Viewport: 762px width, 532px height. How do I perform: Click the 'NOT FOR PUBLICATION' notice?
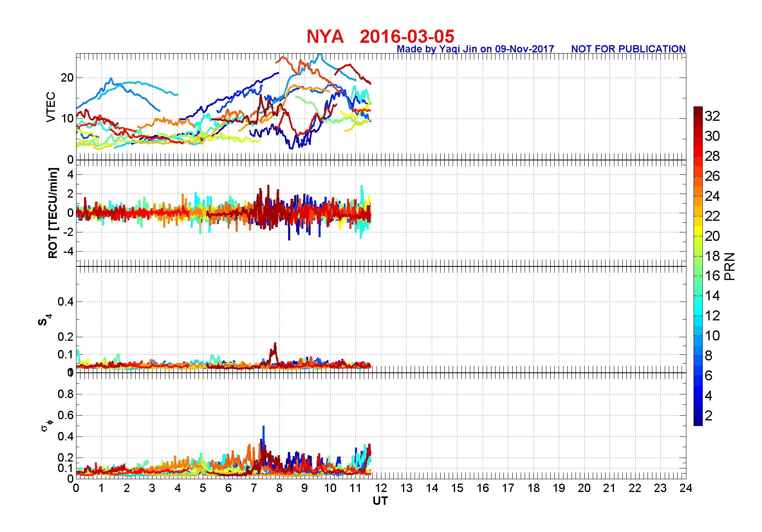pyautogui.click(x=628, y=49)
